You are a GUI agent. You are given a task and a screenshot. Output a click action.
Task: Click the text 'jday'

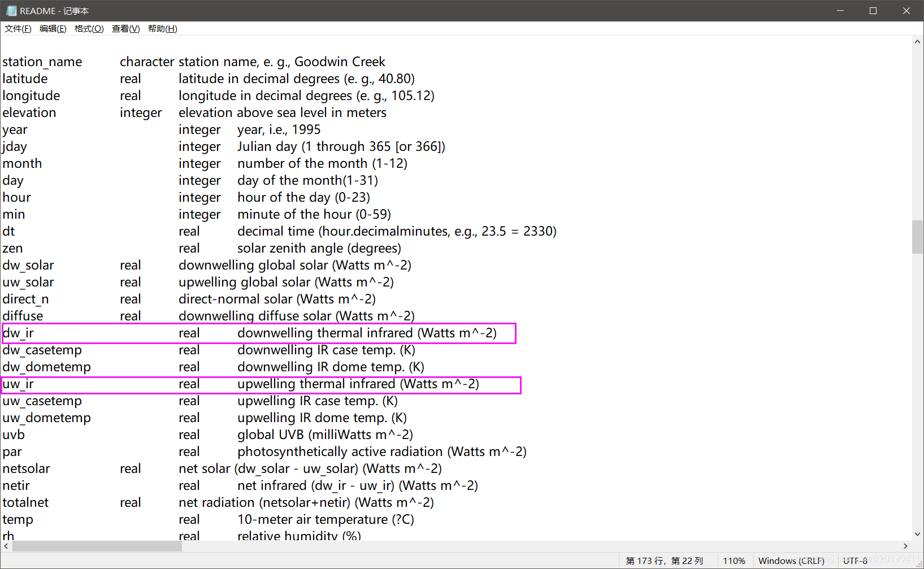(15, 147)
